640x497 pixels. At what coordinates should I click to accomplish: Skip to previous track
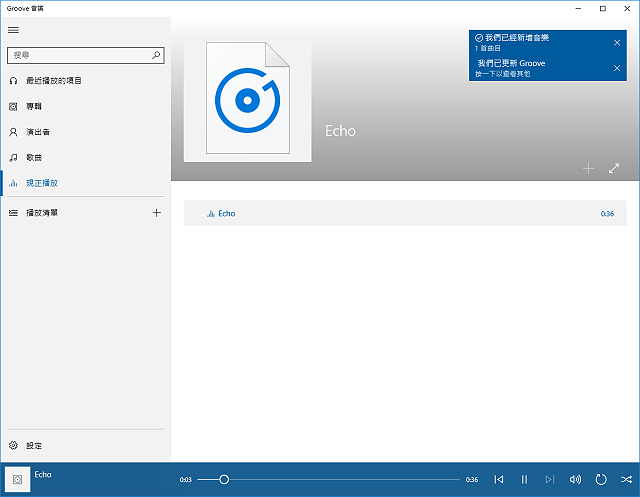499,479
